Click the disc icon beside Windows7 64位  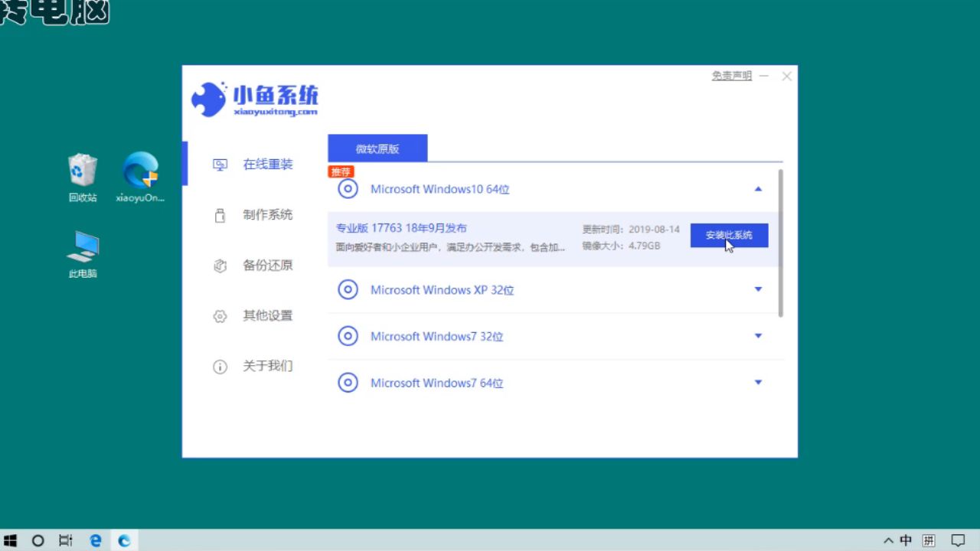(x=348, y=383)
